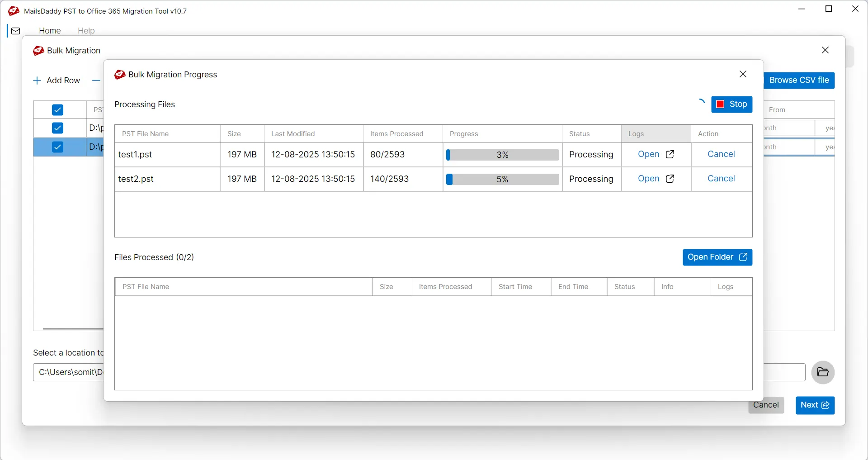Image resolution: width=868 pixels, height=460 pixels.
Task: Open the external-link icon for test1.pst logs
Action: [x=670, y=154]
